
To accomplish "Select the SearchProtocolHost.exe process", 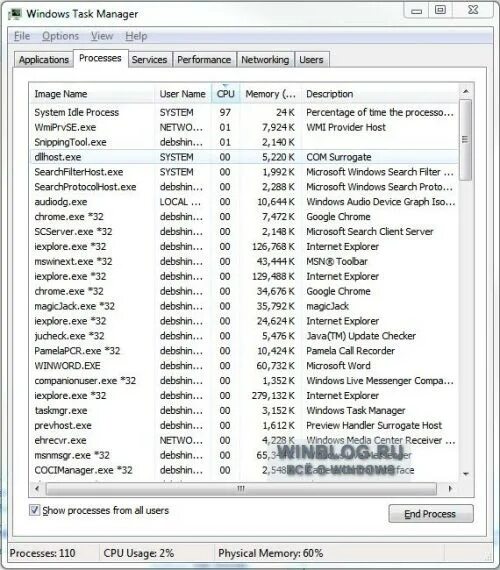I will (x=244, y=187).
